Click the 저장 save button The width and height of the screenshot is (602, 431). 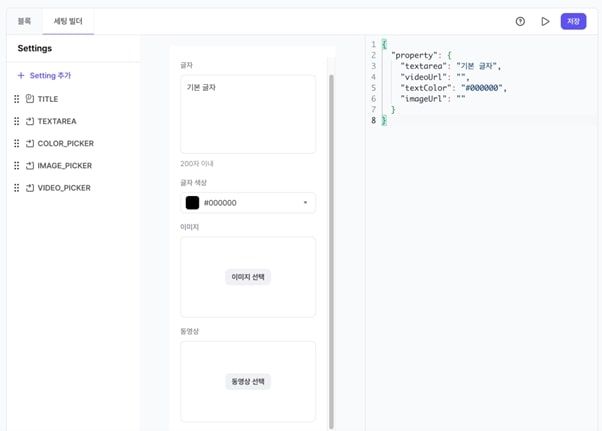pos(573,21)
